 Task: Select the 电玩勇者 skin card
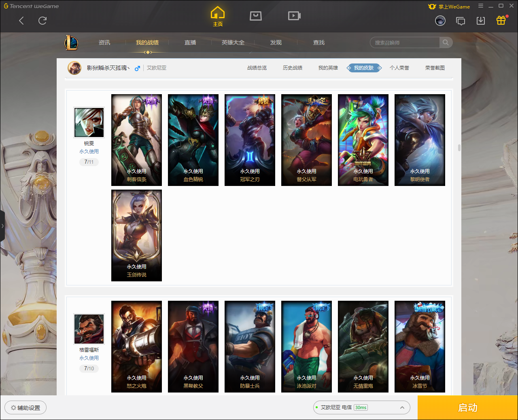[x=363, y=140]
